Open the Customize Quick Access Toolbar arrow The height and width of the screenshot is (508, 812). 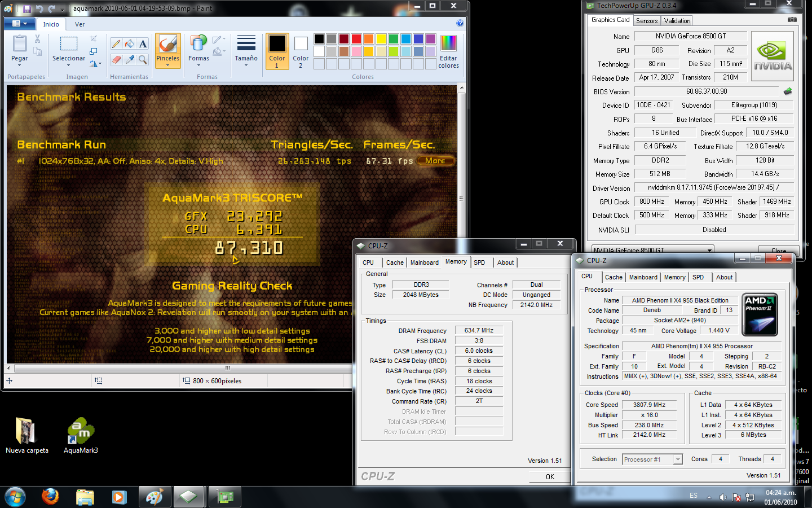coord(62,9)
